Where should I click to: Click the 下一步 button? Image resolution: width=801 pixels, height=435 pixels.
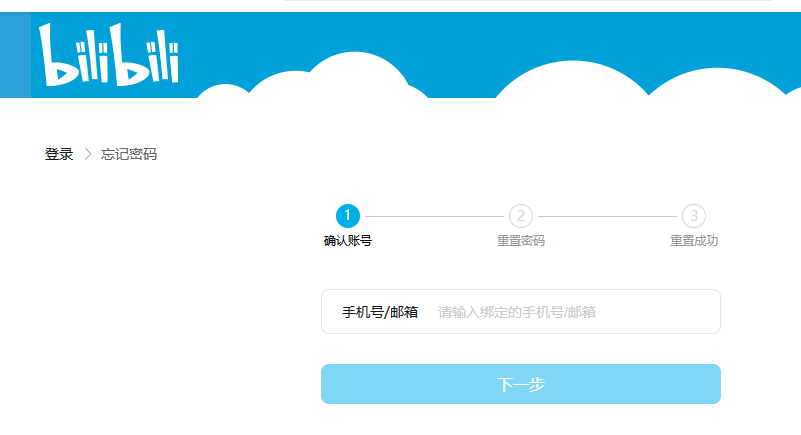click(x=521, y=384)
